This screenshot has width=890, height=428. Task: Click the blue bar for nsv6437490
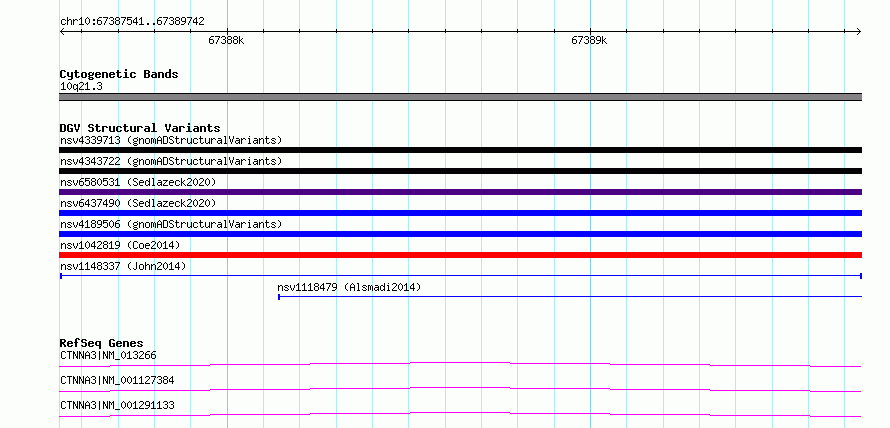[460, 213]
